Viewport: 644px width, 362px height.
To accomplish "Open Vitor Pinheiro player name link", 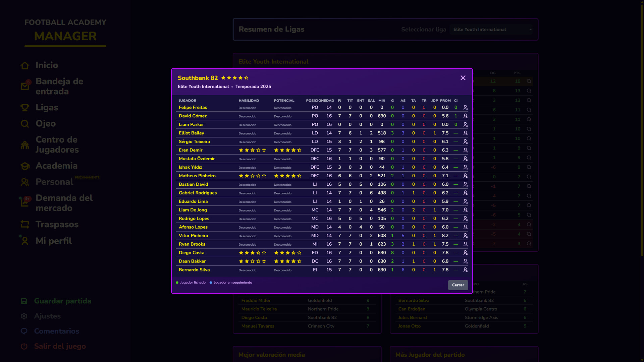I will [x=193, y=236].
